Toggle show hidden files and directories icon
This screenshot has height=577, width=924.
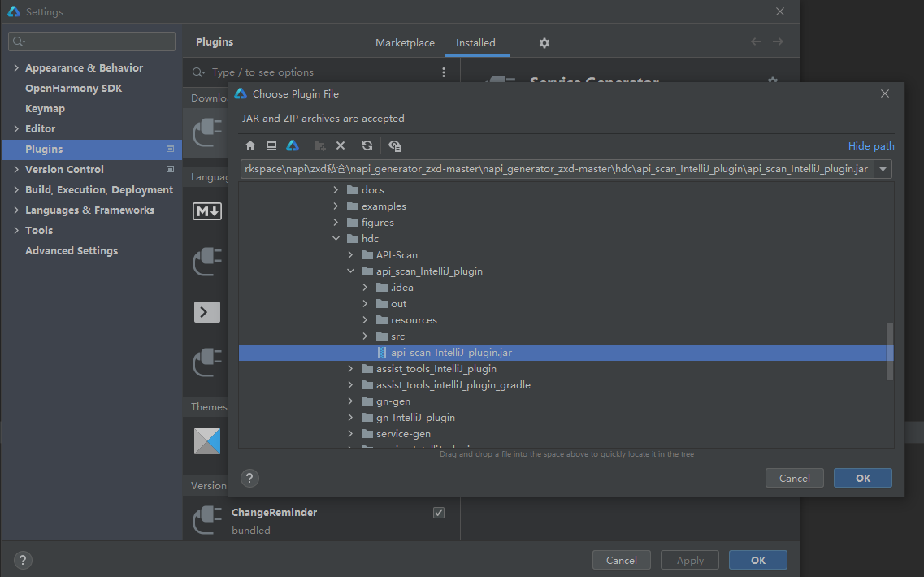[x=394, y=145]
